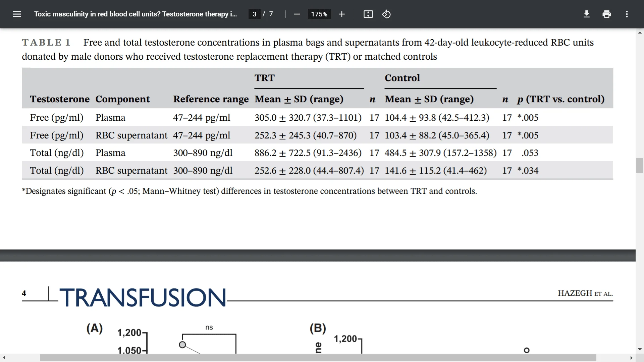Click 47–244 pg/ml in Free Plasma row
This screenshot has width=644, height=362.
(202, 118)
